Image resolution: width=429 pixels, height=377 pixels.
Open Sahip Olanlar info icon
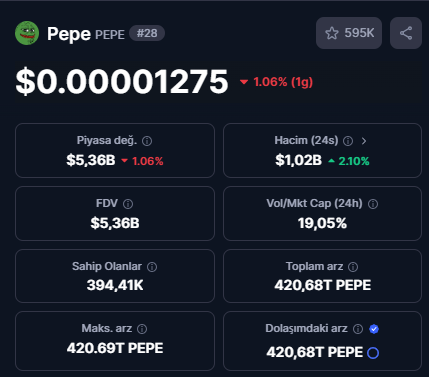click(152, 267)
